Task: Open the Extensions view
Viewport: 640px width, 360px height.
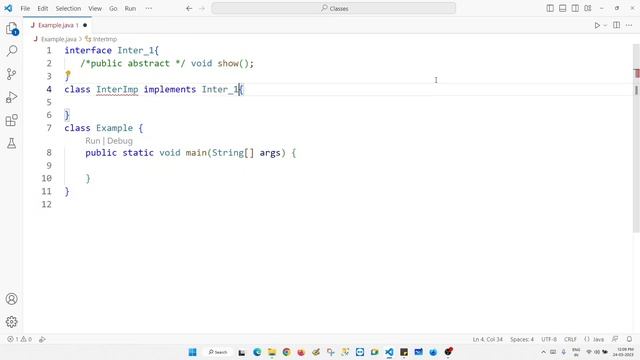Action: click(x=11, y=120)
